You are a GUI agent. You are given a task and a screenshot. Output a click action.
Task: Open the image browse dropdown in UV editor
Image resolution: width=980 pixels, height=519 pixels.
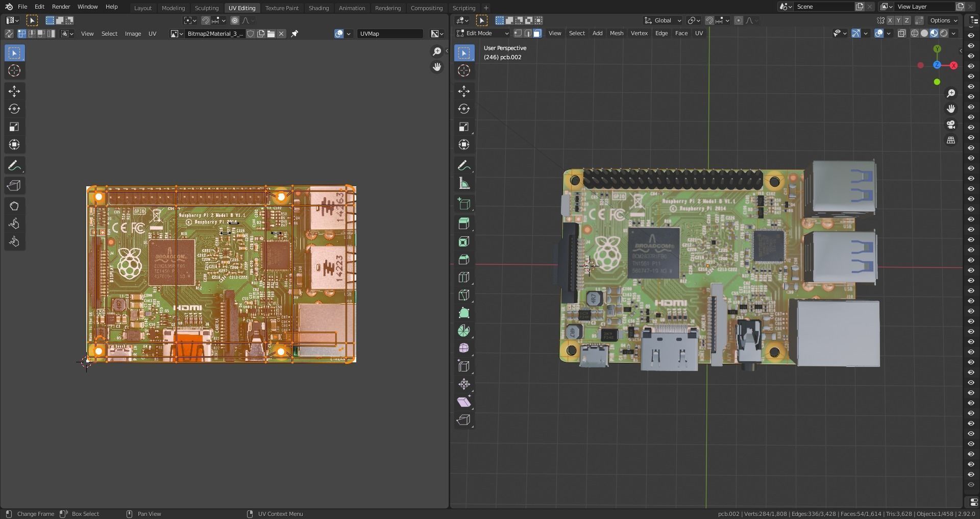tap(177, 34)
